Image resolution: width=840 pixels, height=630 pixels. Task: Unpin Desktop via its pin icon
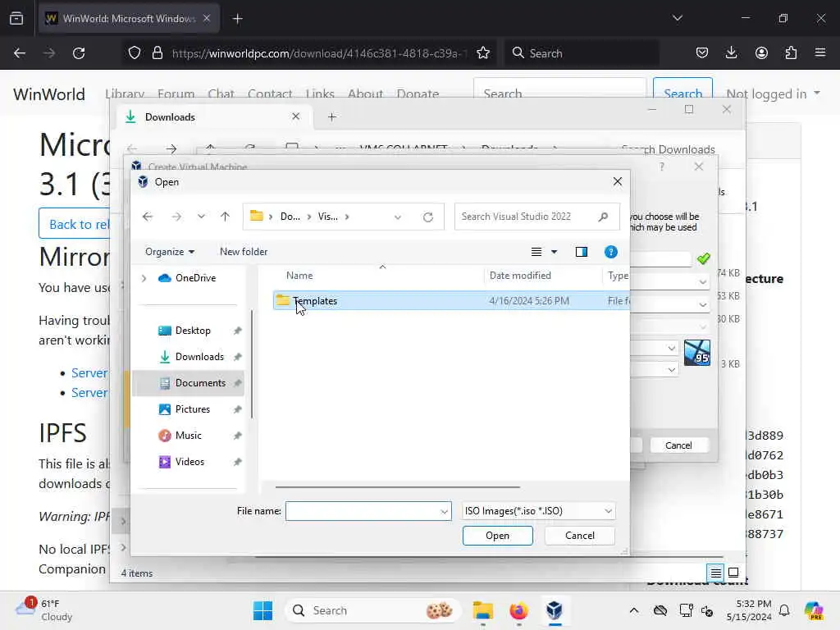pos(237,331)
